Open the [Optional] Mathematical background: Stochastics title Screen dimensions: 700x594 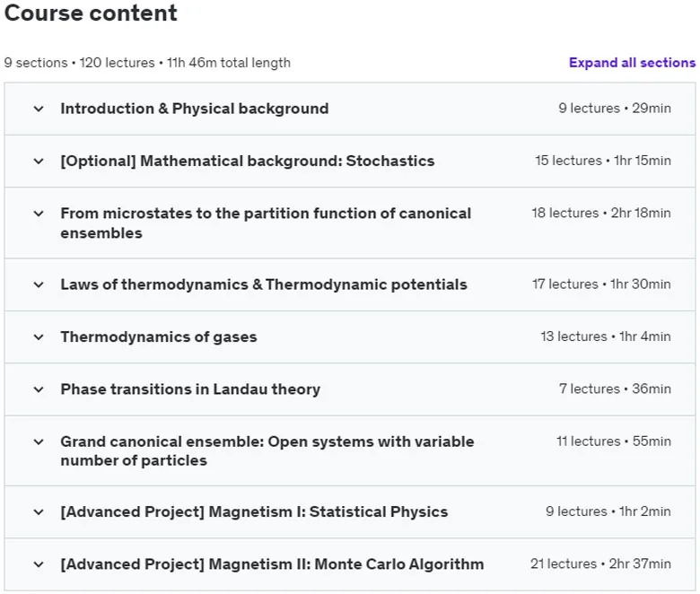[248, 161]
